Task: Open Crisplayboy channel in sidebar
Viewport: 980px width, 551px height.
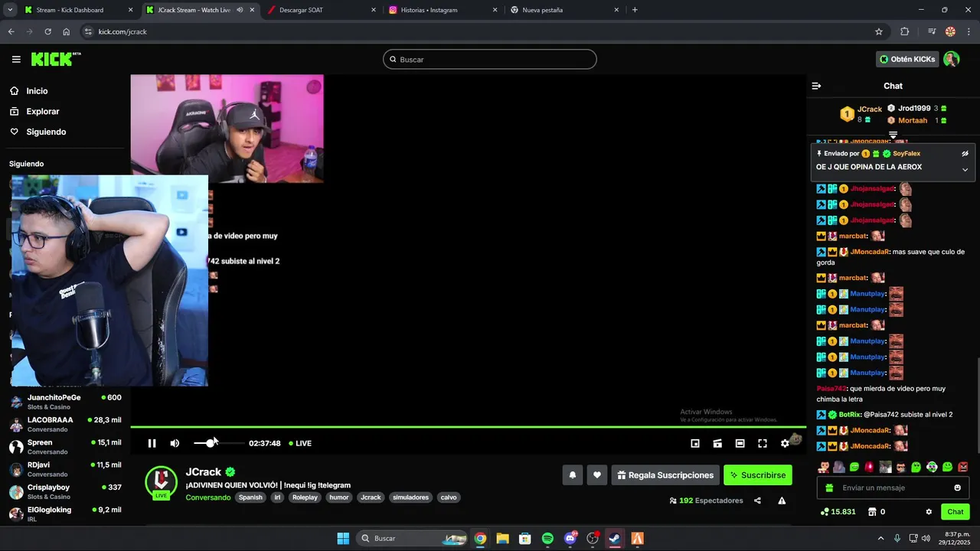Action: tap(65, 491)
